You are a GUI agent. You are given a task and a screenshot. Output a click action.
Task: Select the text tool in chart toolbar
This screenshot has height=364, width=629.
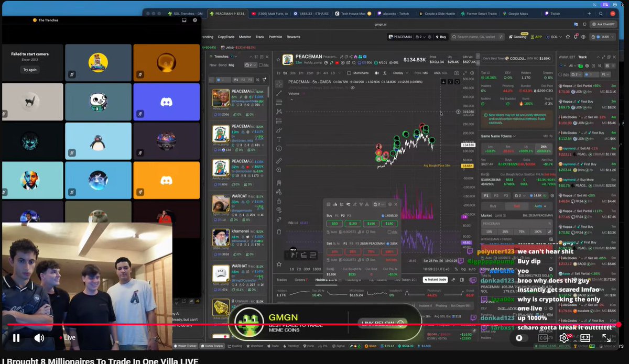point(279,139)
